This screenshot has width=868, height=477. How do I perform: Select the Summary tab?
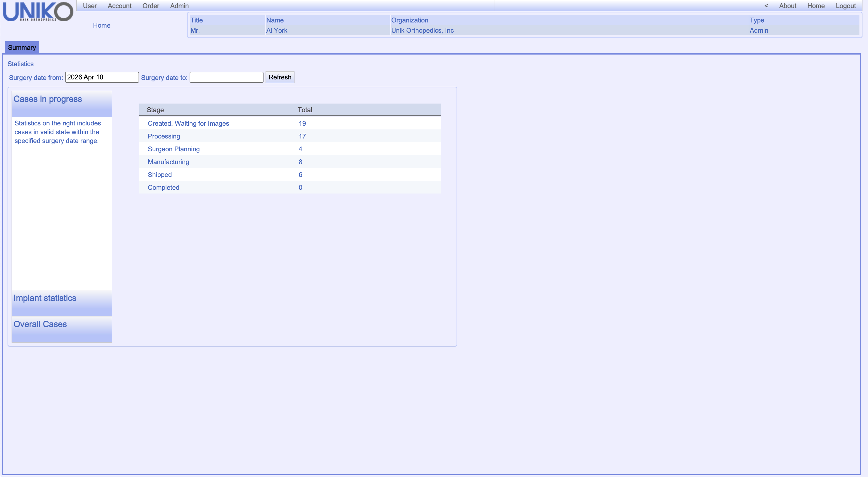(x=22, y=47)
